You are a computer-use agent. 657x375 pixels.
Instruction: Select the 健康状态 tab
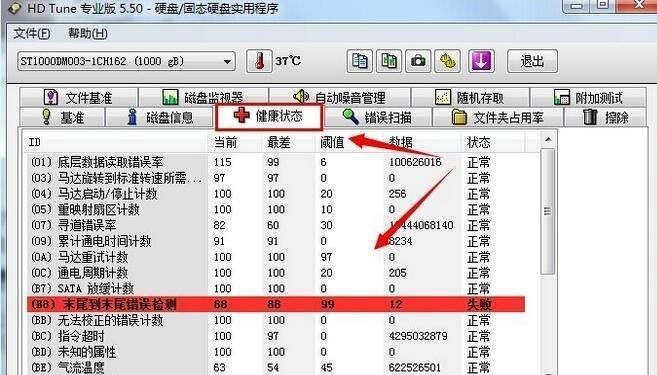[269, 116]
